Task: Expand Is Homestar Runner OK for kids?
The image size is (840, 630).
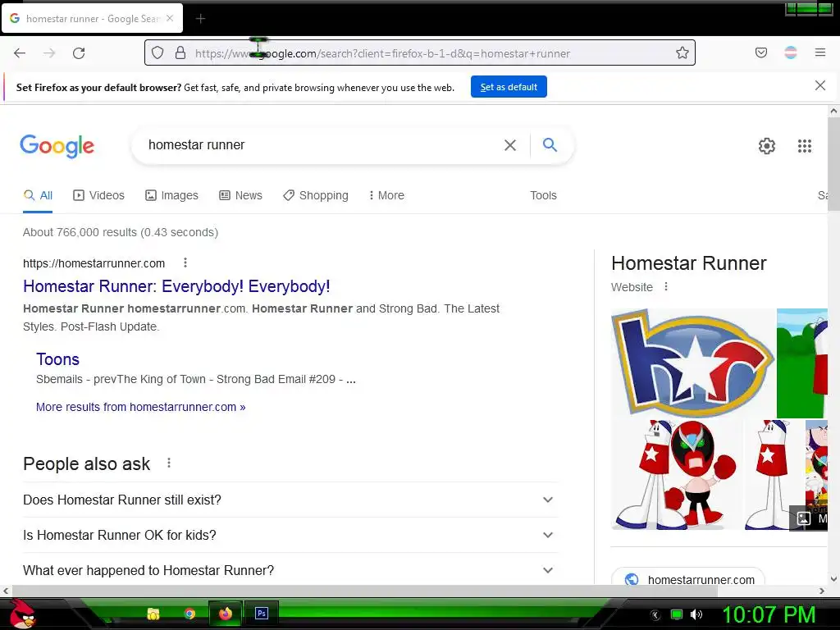Action: [x=290, y=535]
